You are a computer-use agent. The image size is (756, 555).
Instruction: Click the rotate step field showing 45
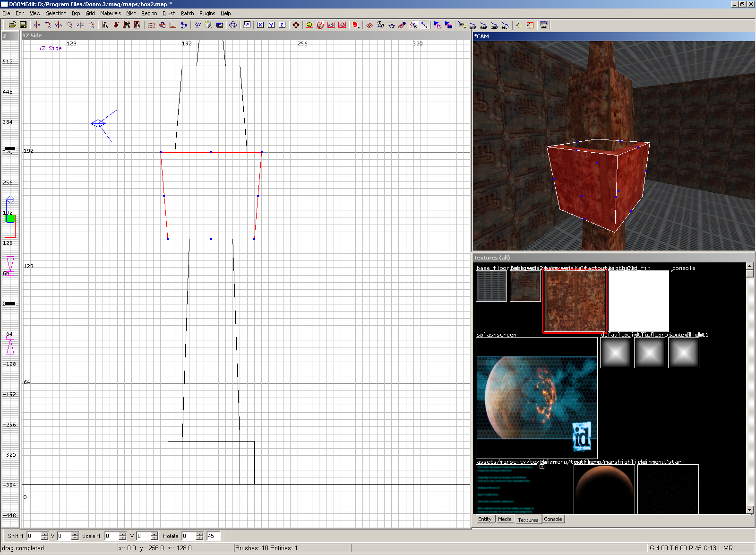pyautogui.click(x=214, y=536)
